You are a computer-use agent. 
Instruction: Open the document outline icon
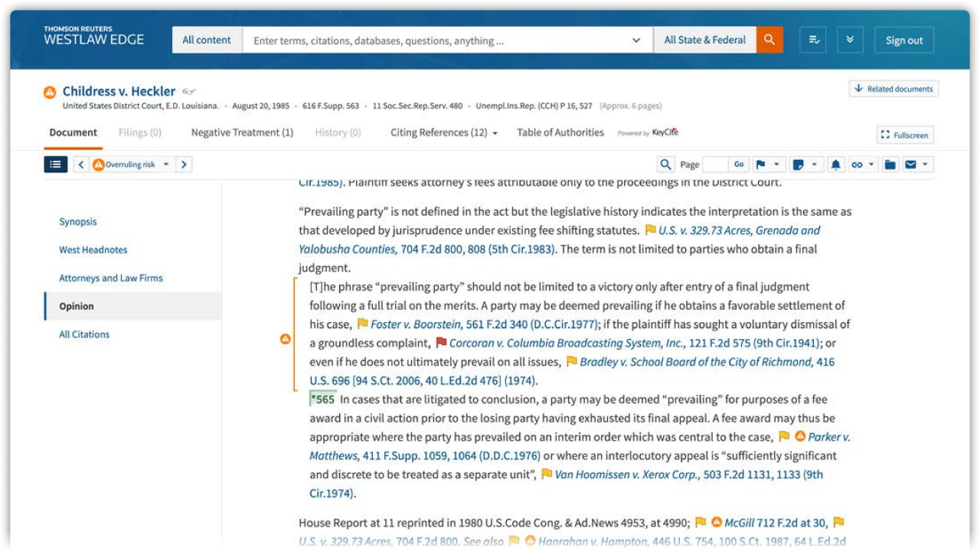(55, 164)
